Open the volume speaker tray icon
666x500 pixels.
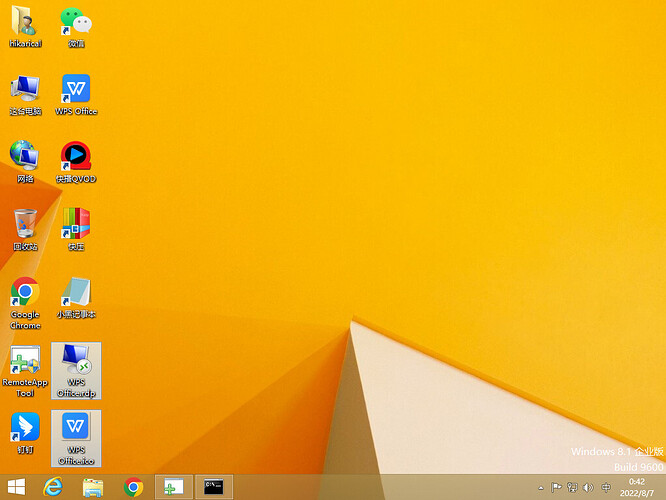tap(588, 487)
